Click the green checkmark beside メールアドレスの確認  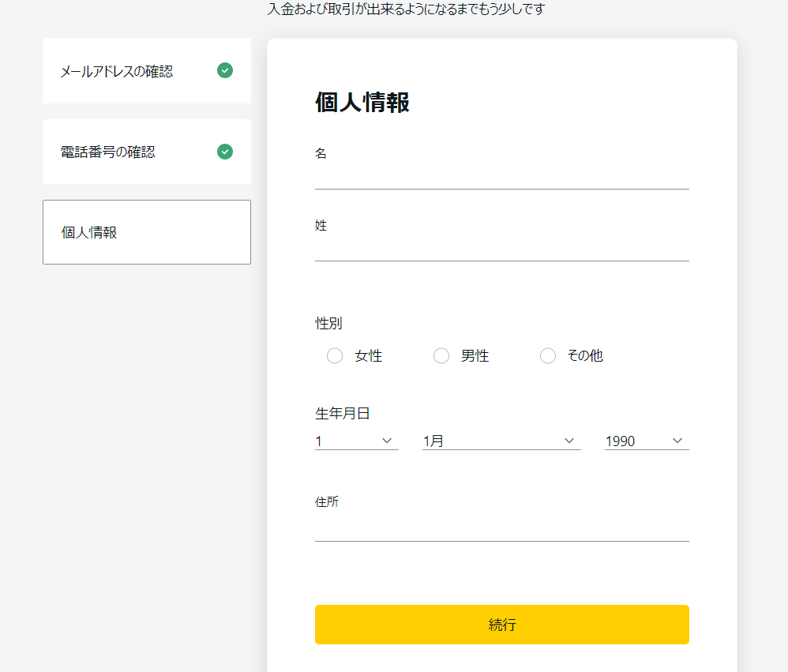pos(225,70)
